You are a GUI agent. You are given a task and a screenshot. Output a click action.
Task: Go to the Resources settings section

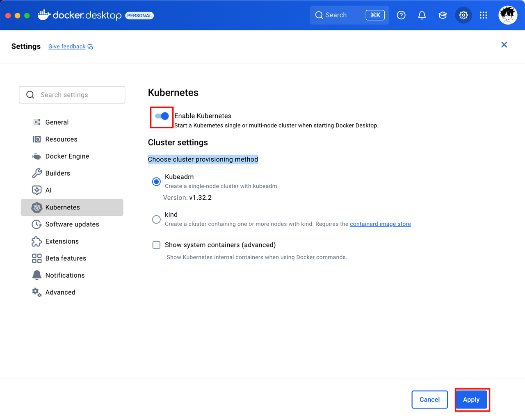pyautogui.click(x=61, y=139)
